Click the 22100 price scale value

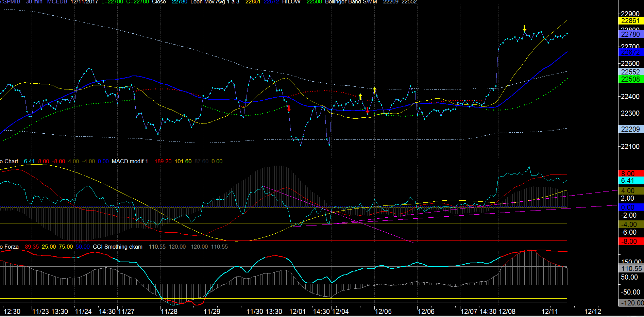(x=630, y=146)
